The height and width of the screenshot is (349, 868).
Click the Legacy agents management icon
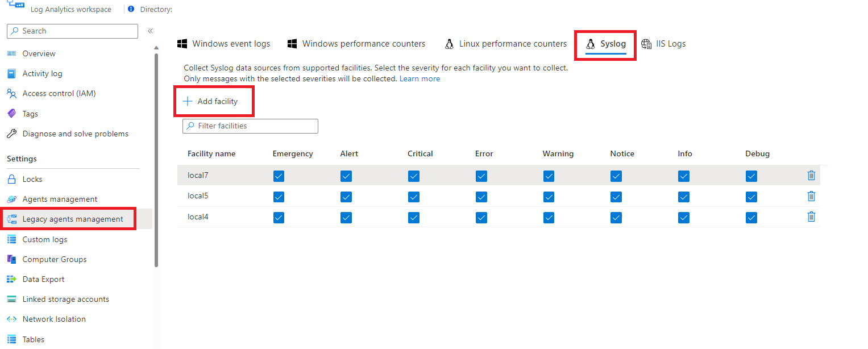pos(11,219)
